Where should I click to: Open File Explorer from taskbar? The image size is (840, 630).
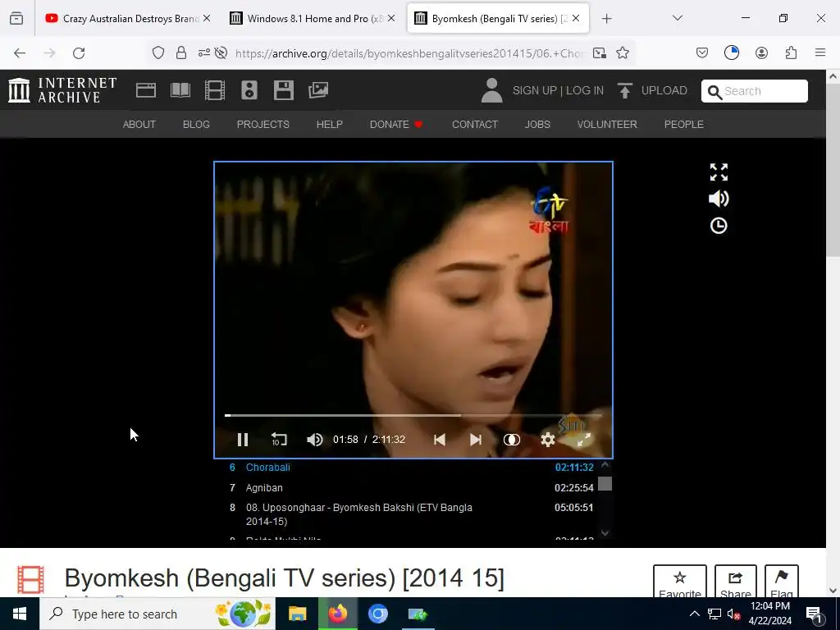point(297,614)
